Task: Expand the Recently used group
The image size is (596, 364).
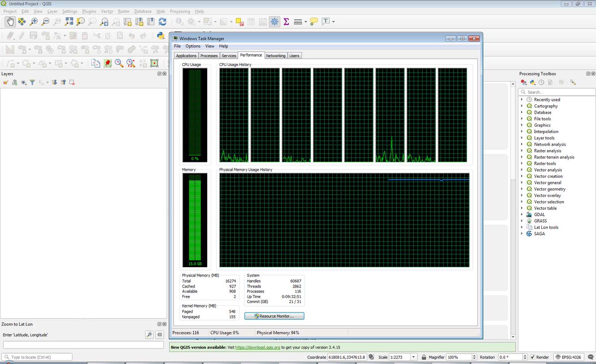Action: [522, 99]
